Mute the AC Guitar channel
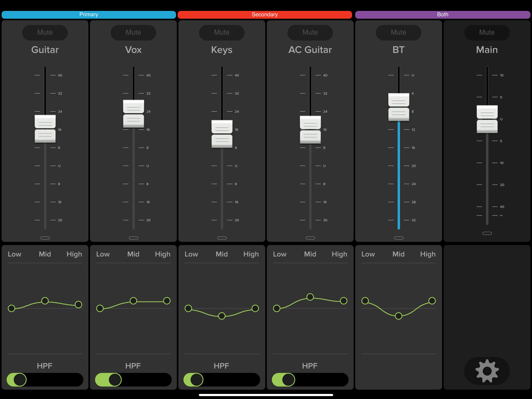532x399 pixels. point(310,33)
